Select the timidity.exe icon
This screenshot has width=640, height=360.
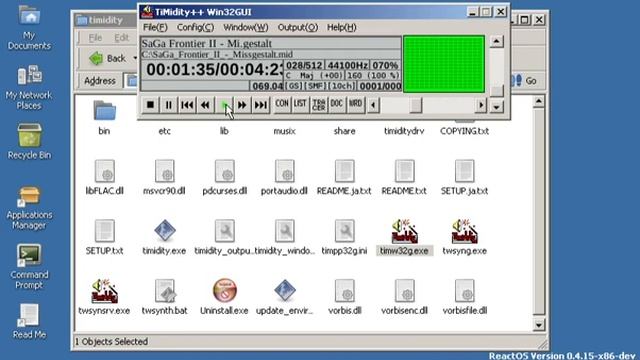164,237
